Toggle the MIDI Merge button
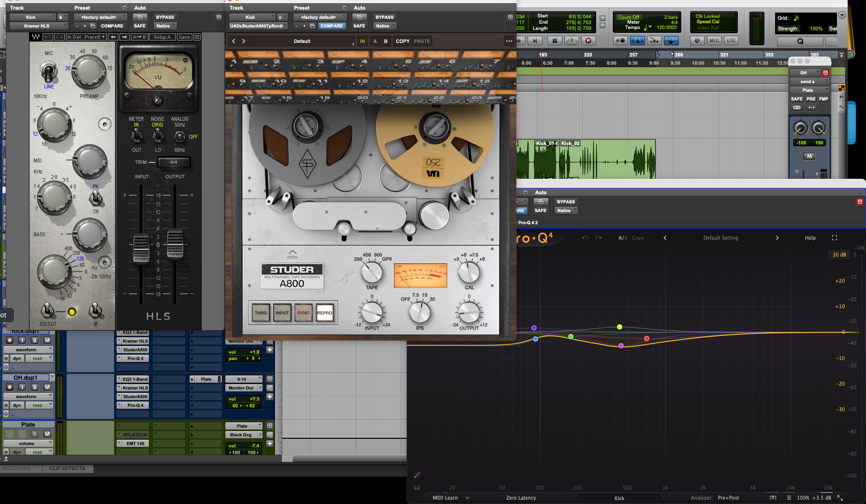866x504 pixels. tap(654, 41)
